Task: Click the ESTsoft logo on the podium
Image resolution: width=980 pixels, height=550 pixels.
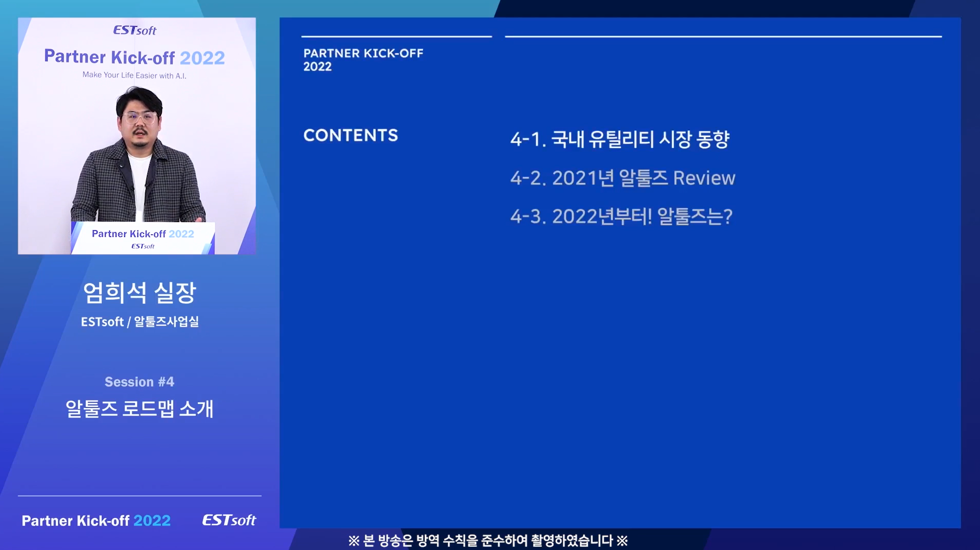Action: [143, 246]
